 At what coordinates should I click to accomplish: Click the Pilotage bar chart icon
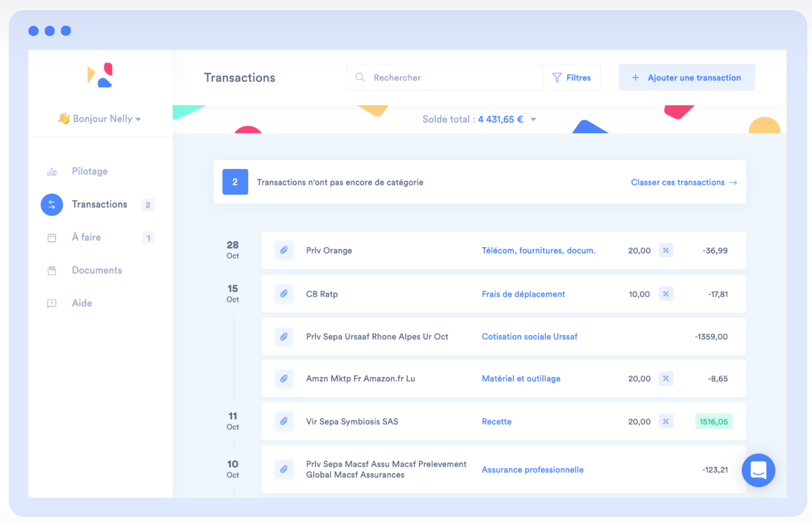[x=52, y=172]
